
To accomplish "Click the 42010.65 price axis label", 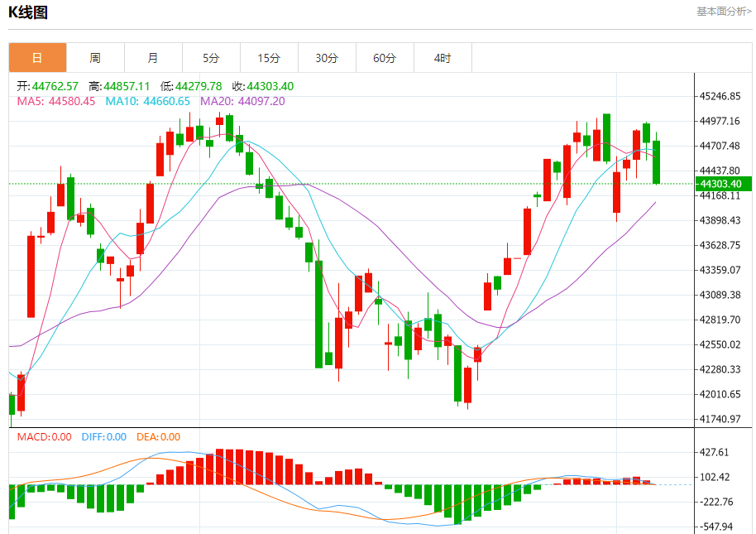I will pos(720,394).
